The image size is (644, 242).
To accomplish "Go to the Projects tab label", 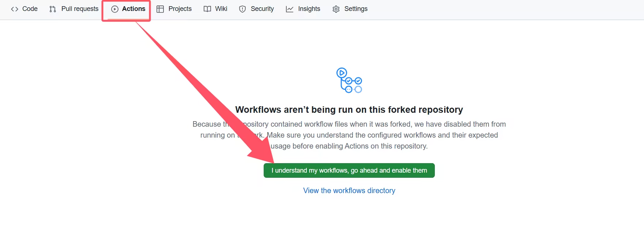I will point(180,9).
